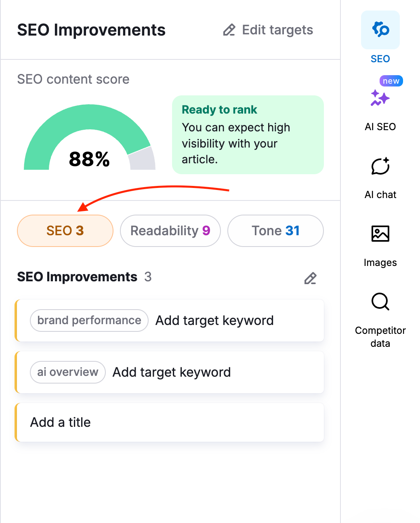The width and height of the screenshot is (420, 523).
Task: Click the new badge above AI SEO
Action: 391,80
